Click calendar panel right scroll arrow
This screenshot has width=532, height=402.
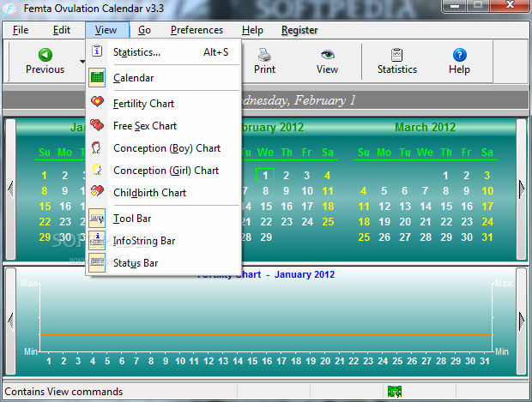[x=522, y=189]
